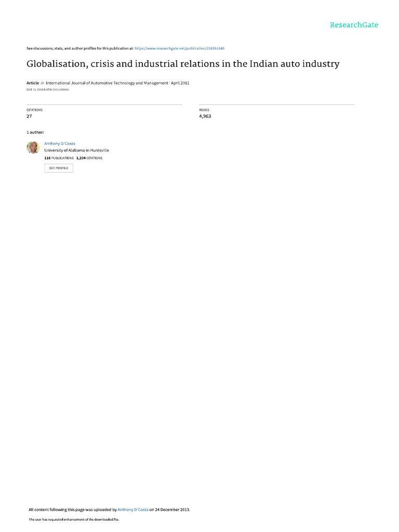Select the citations count 27
The width and height of the screenshot is (399, 532).
coord(29,116)
